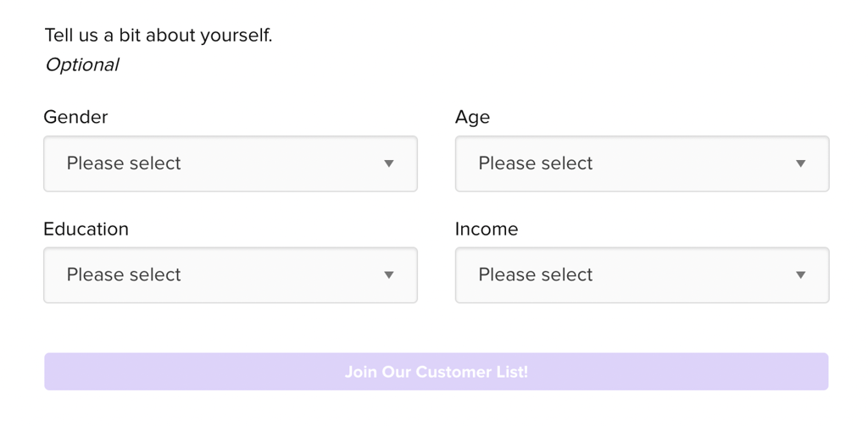Click the Income dropdown triangle icon
The width and height of the screenshot is (868, 426).
point(800,275)
